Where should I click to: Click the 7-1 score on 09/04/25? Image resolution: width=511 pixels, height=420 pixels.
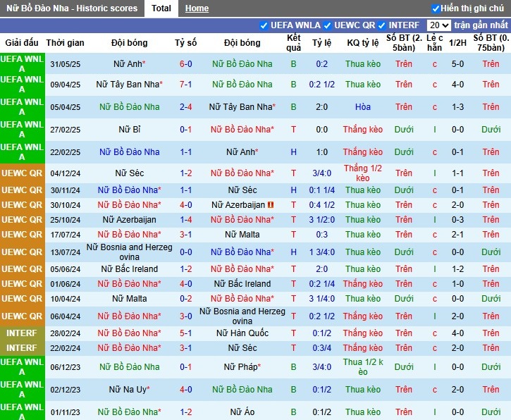(x=186, y=85)
